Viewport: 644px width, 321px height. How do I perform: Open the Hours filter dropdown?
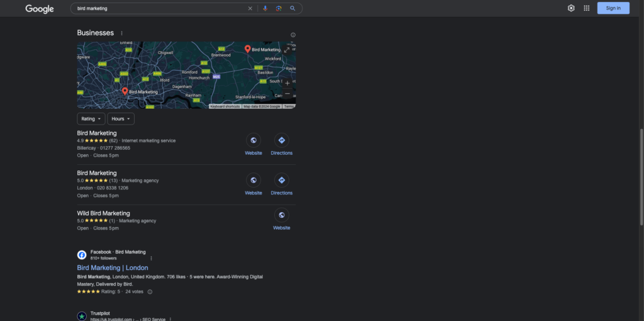(121, 119)
